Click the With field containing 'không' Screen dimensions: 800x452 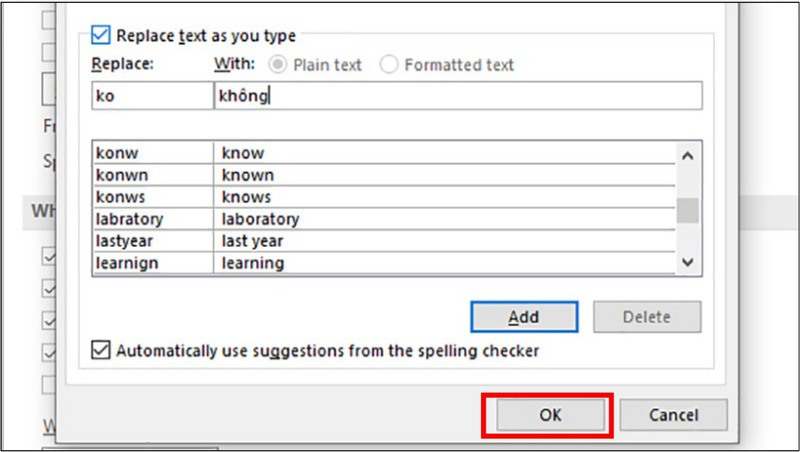tap(457, 96)
